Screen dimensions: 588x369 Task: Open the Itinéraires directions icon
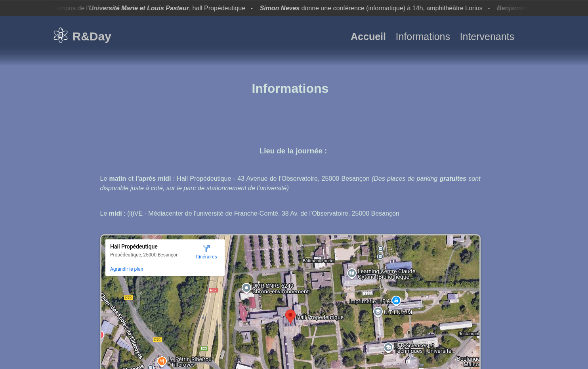click(x=206, y=249)
